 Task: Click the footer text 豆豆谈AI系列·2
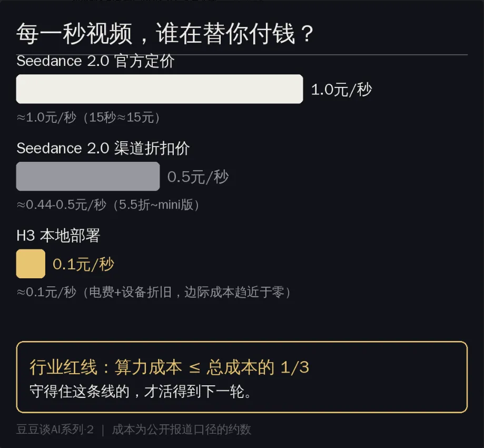point(55,430)
